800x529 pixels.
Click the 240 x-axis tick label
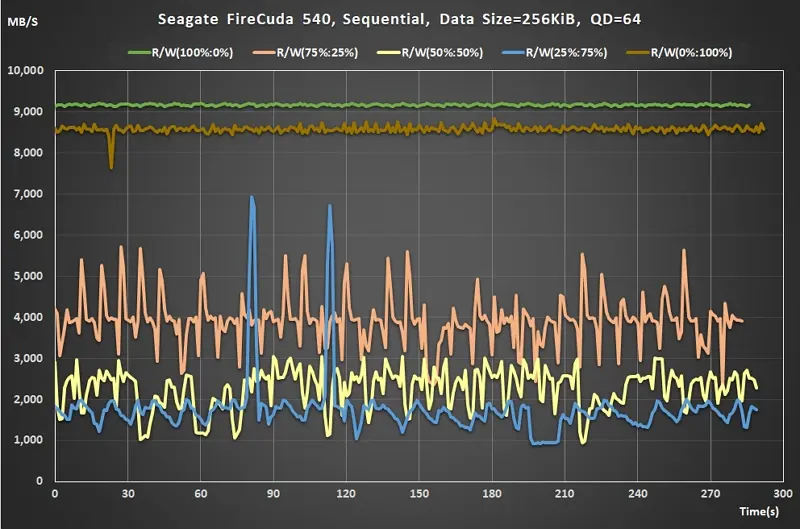tap(638, 494)
